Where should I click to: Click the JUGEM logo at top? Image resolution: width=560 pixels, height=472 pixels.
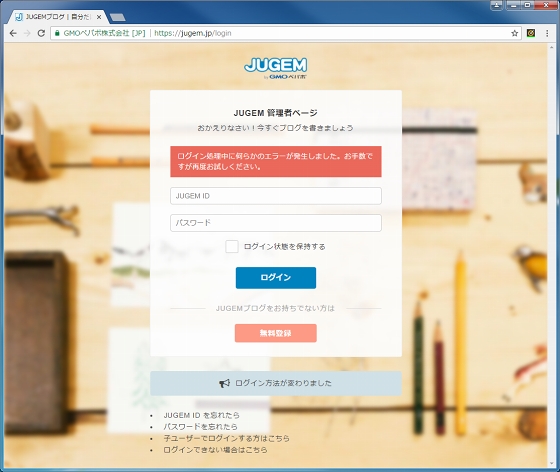275,68
